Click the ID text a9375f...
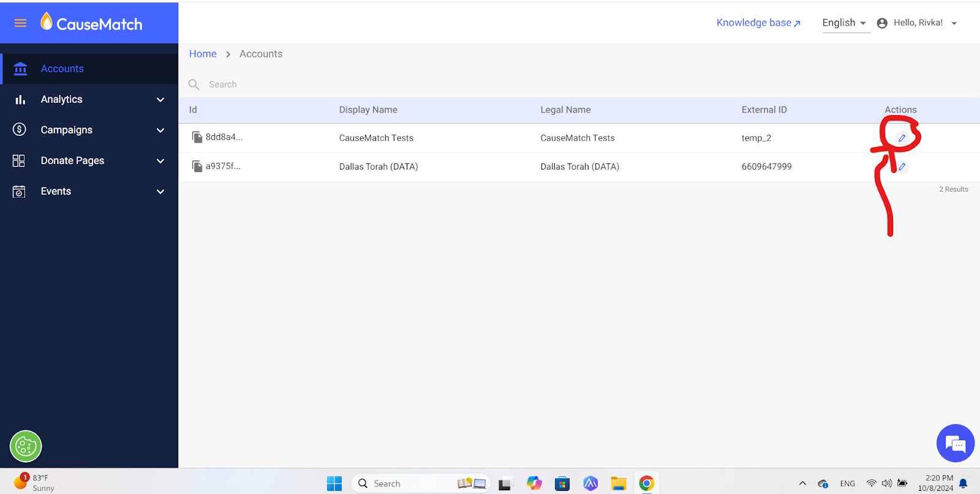The width and height of the screenshot is (980, 494). [223, 166]
